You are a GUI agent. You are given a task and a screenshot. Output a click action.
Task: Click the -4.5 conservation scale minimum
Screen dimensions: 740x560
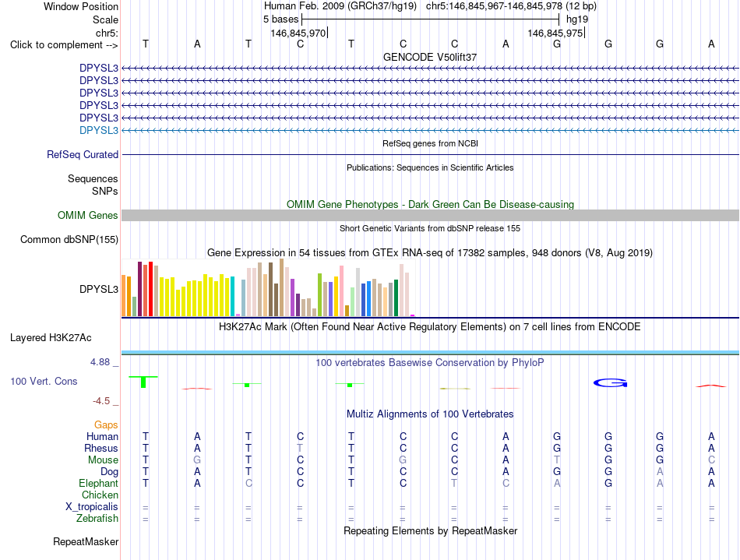coord(101,401)
